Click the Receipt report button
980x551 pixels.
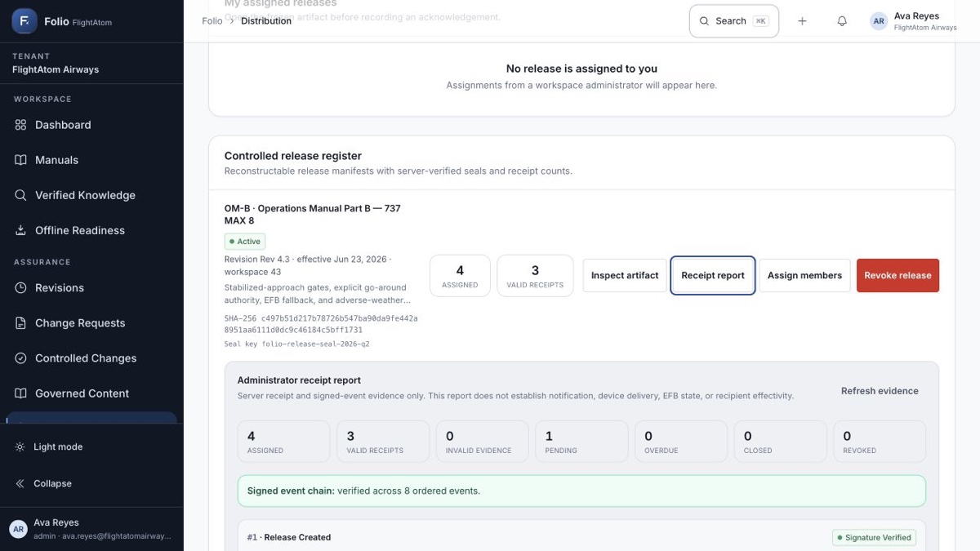tap(713, 275)
